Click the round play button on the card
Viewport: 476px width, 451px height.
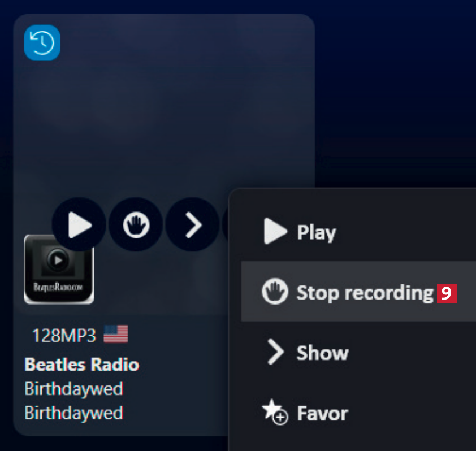79,224
